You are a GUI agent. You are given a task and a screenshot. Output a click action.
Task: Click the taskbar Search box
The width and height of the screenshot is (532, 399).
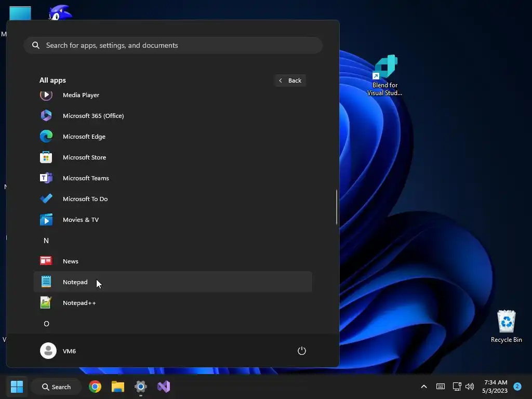tap(56, 387)
